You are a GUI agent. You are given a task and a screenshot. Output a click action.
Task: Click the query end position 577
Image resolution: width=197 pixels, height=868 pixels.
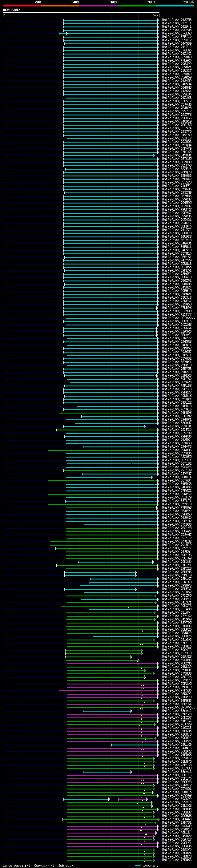click(x=155, y=15)
